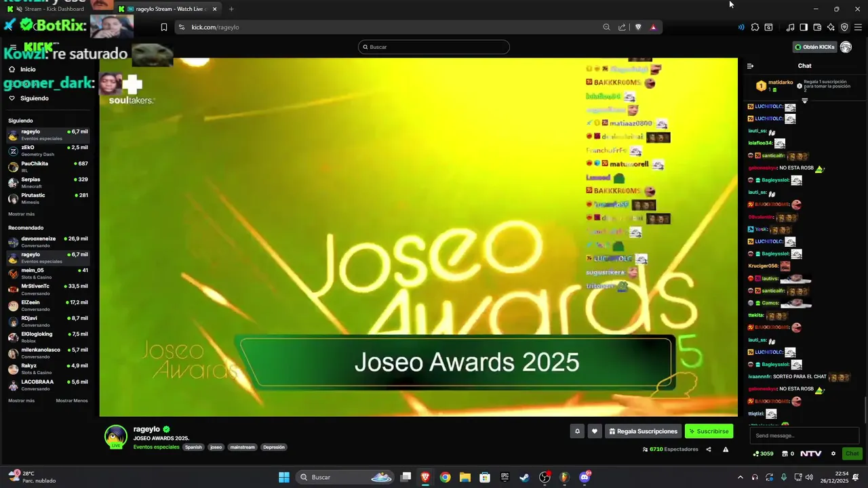Open ElGlogloking recommended channel
Screen dimensions: 868x488
click(x=47, y=337)
